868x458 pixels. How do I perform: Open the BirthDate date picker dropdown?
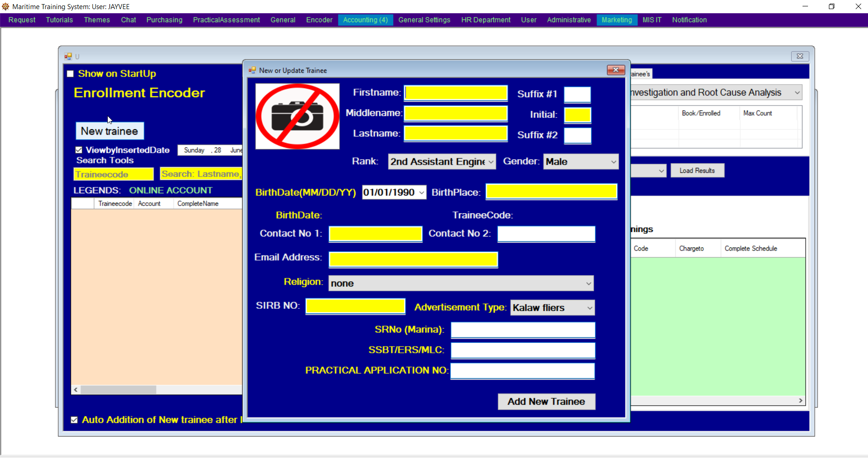coord(421,192)
